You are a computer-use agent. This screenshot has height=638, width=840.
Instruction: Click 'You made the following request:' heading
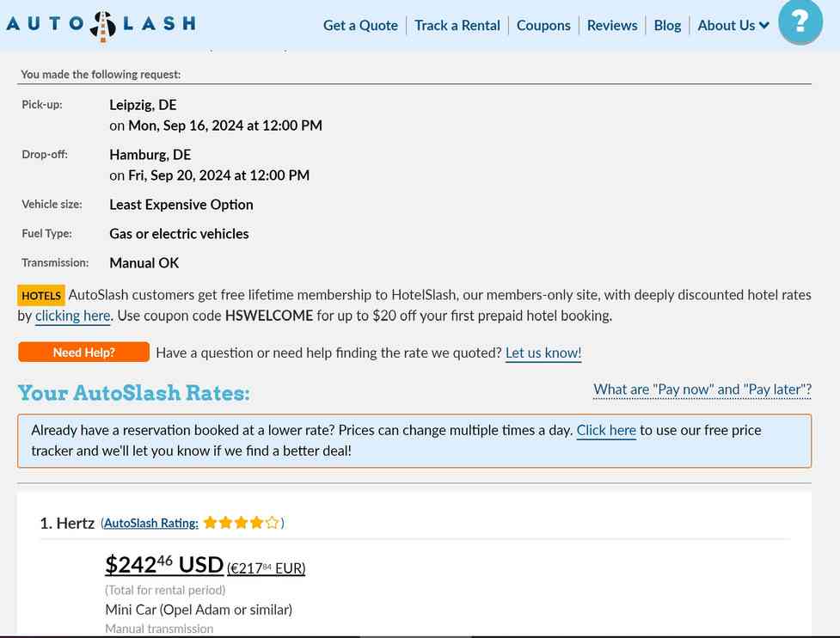[101, 75]
